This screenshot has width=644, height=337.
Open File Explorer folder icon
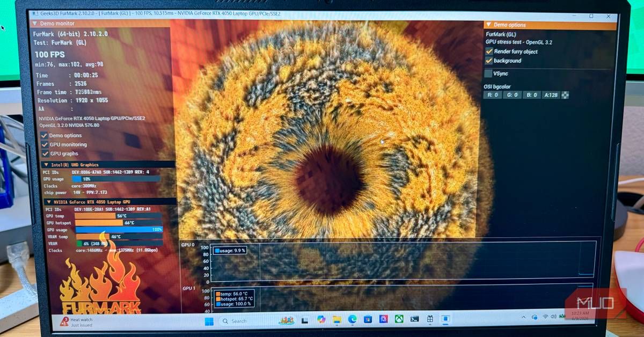coord(337,319)
